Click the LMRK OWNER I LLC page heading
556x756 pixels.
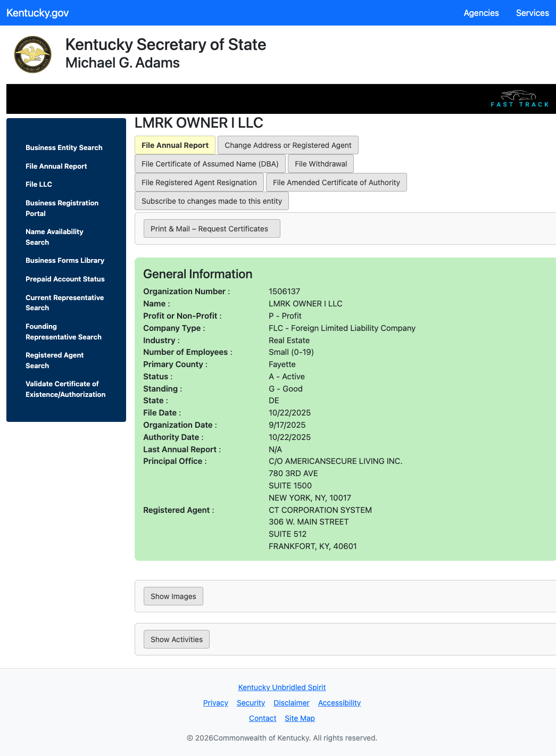199,123
